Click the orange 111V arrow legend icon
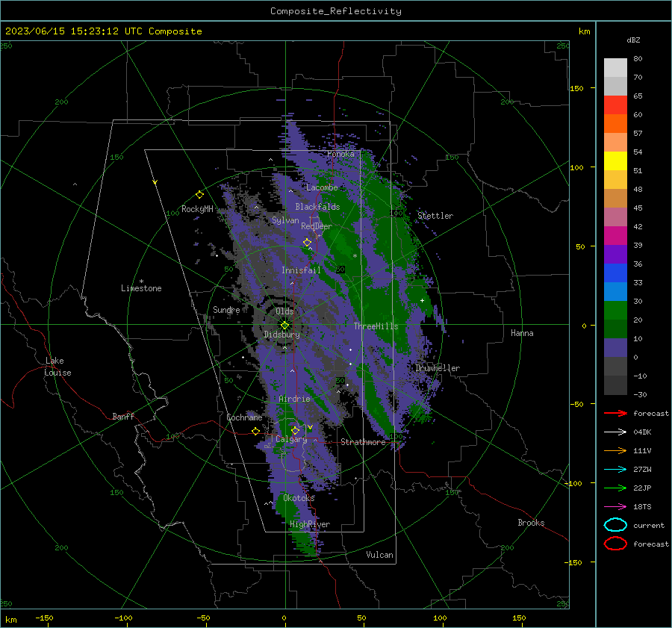The width and height of the screenshot is (672, 628). pos(615,450)
